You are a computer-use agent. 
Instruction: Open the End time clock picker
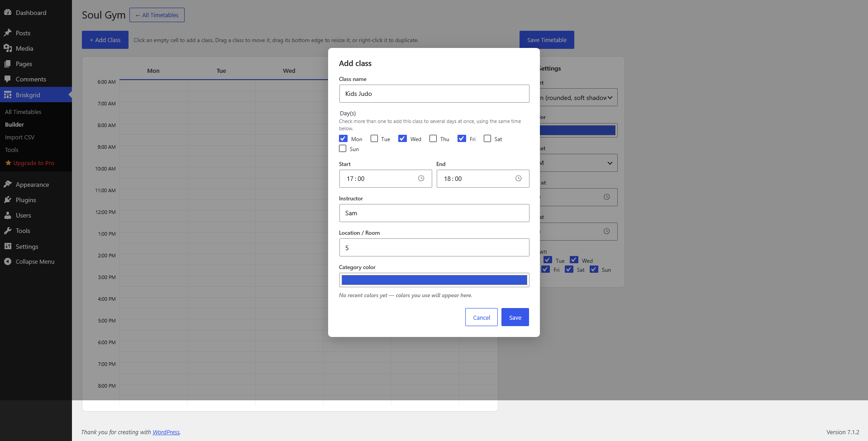(519, 179)
